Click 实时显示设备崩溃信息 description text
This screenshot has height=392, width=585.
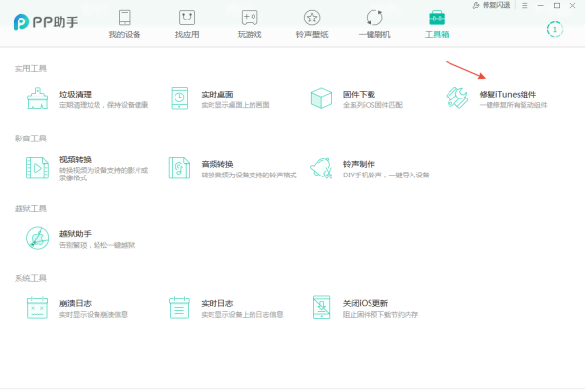(x=94, y=314)
